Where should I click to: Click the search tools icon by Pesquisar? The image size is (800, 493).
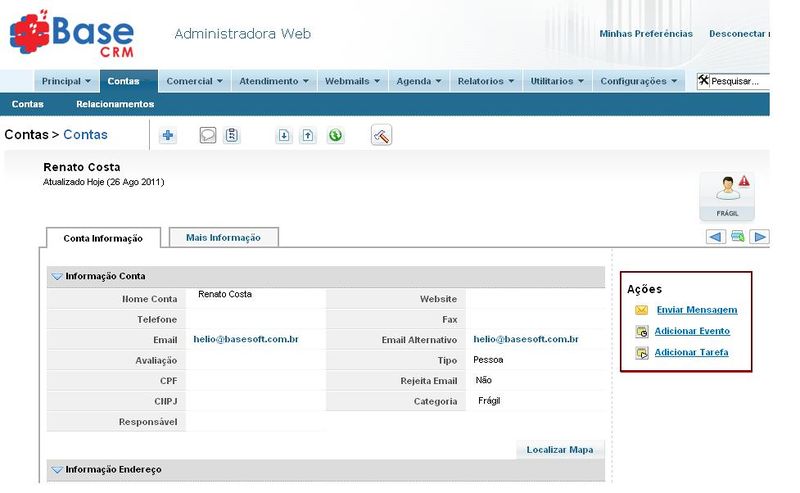tap(704, 81)
